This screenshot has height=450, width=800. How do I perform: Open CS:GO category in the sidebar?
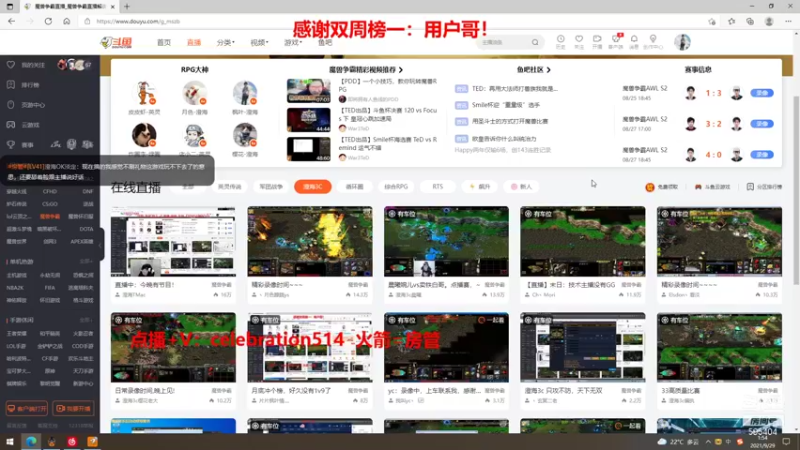coord(50,204)
